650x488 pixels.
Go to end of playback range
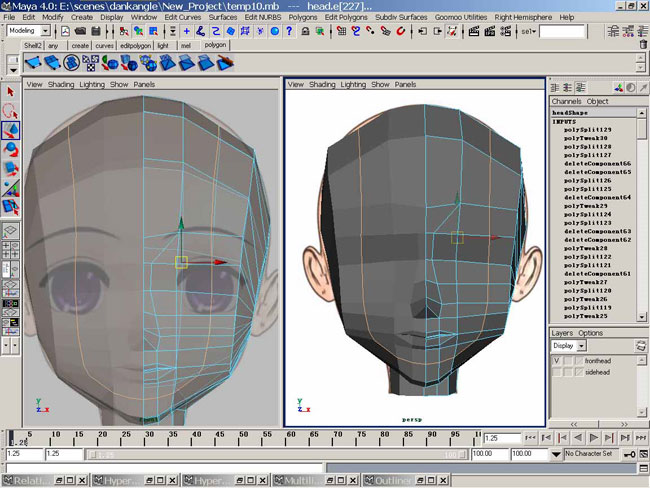pos(640,437)
